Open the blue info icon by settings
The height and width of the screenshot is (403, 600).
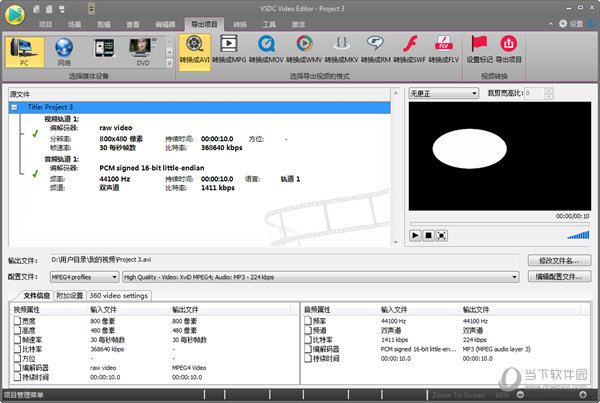point(592,24)
